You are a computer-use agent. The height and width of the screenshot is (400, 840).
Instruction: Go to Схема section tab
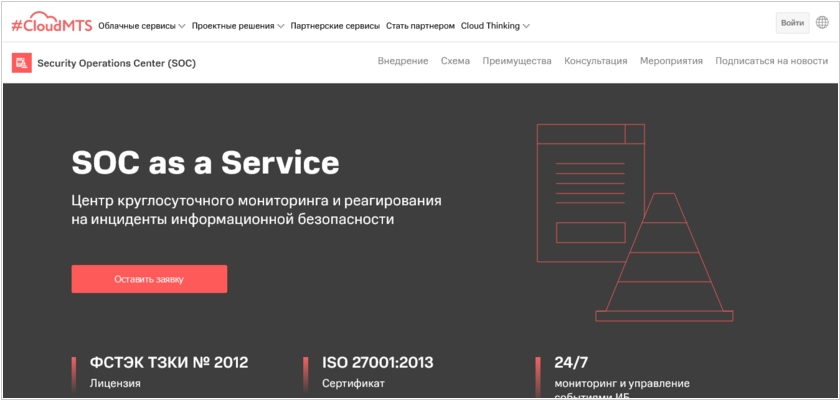click(455, 61)
